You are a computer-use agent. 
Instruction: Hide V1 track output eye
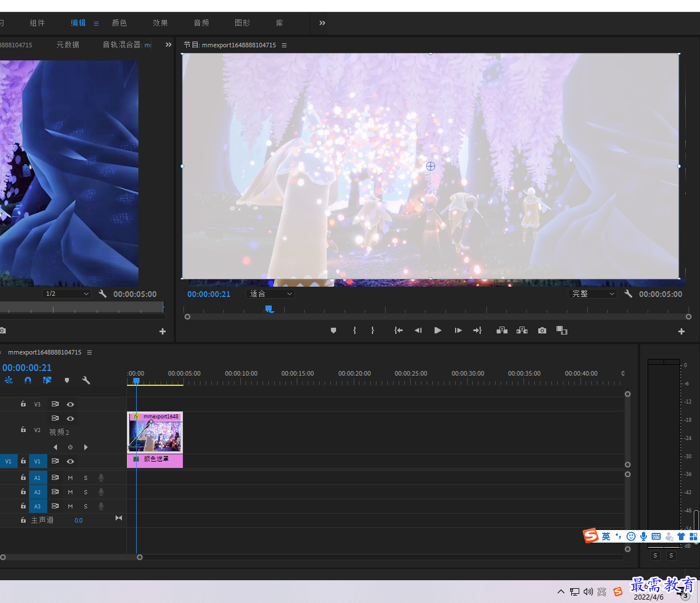point(71,461)
